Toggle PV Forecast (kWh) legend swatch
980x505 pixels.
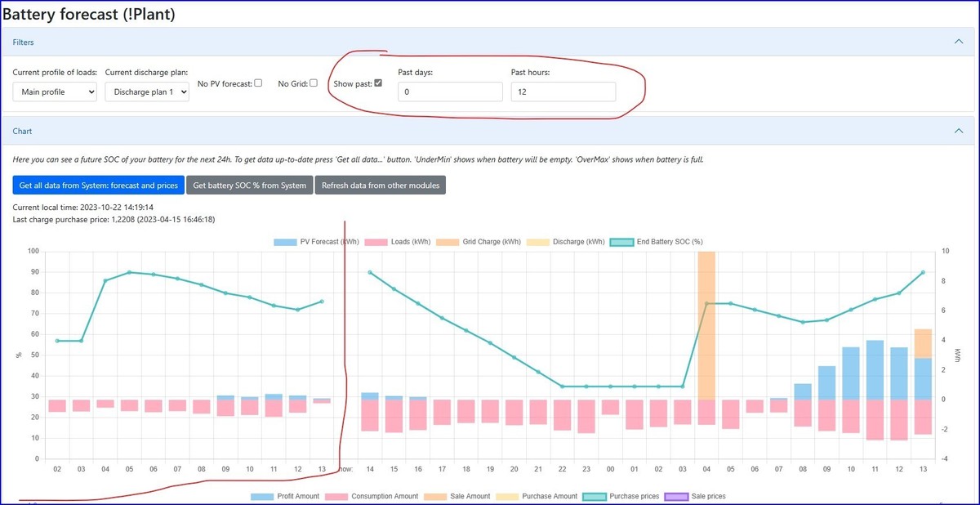coord(285,242)
